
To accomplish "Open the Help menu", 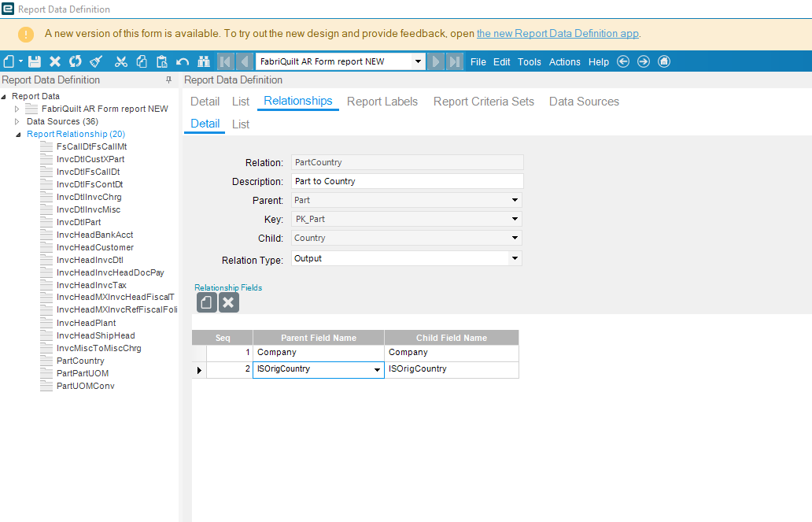I will point(599,61).
